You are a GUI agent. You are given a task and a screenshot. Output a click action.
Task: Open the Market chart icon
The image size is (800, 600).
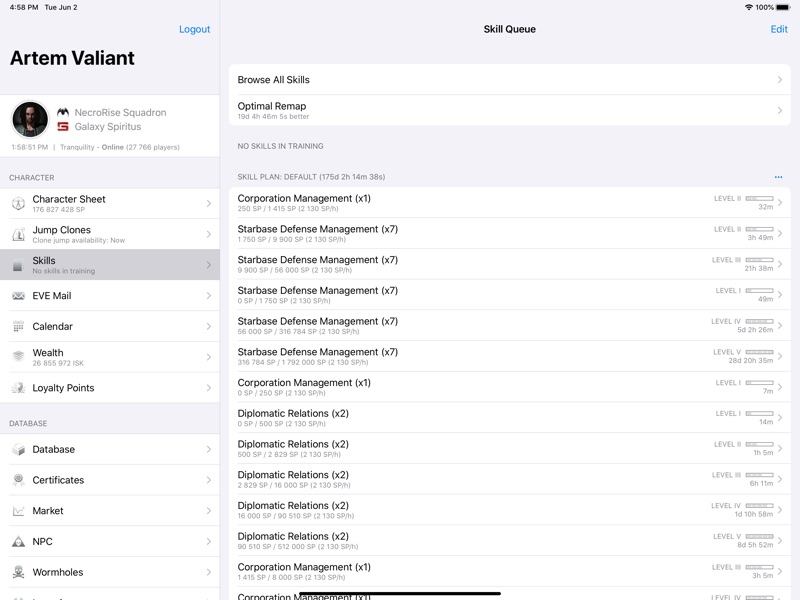[x=18, y=511]
